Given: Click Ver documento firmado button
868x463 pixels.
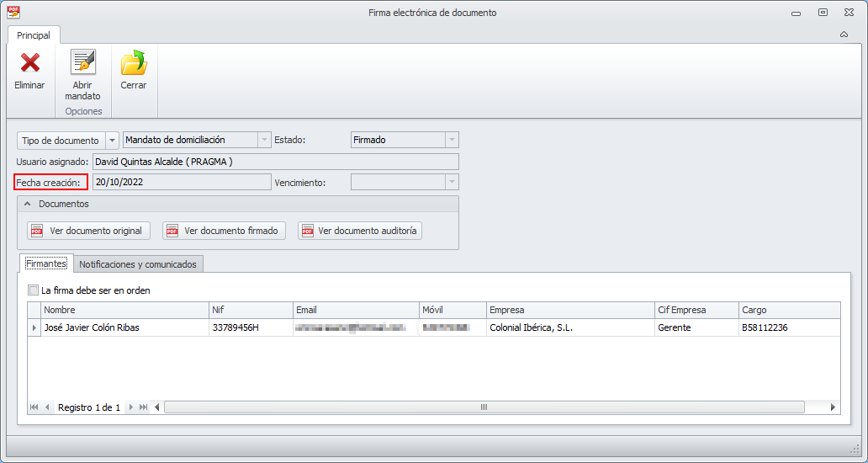Looking at the screenshot, I should click(225, 231).
